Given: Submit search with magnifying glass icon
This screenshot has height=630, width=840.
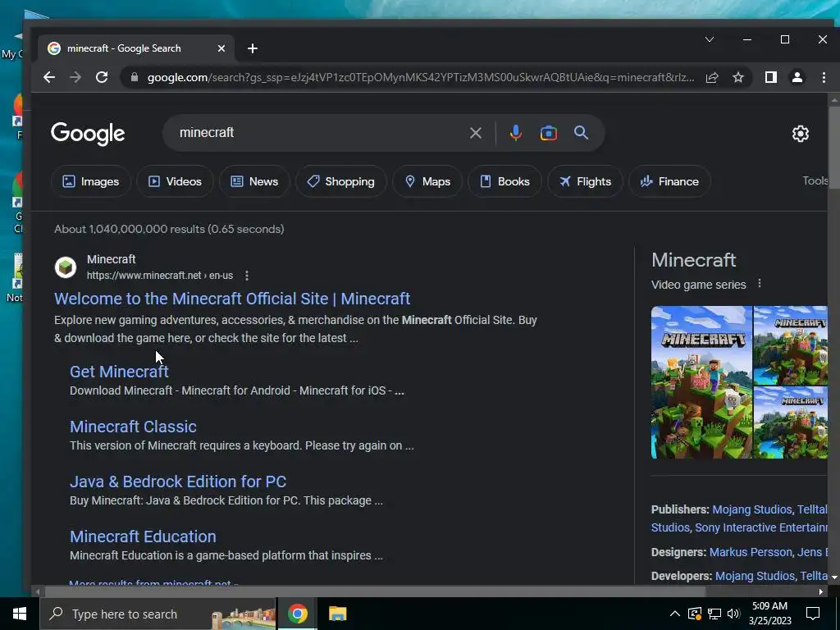Looking at the screenshot, I should [x=582, y=132].
